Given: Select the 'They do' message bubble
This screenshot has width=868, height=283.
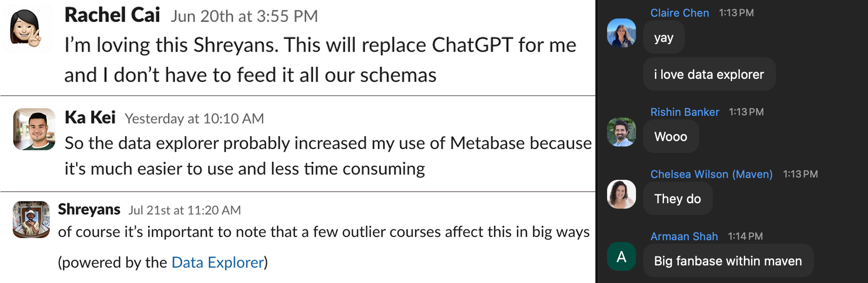Looking at the screenshot, I should pyautogui.click(x=678, y=198).
